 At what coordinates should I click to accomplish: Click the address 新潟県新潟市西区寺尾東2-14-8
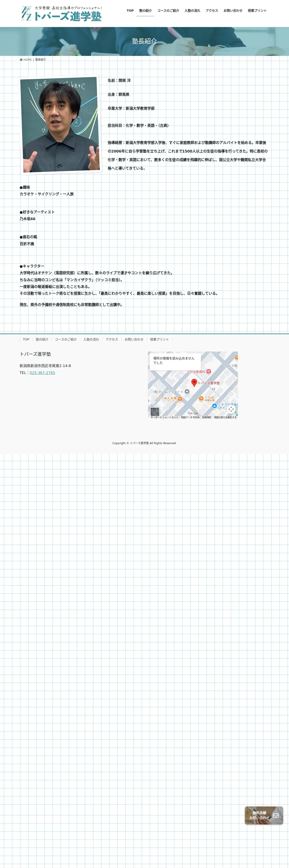45,365
